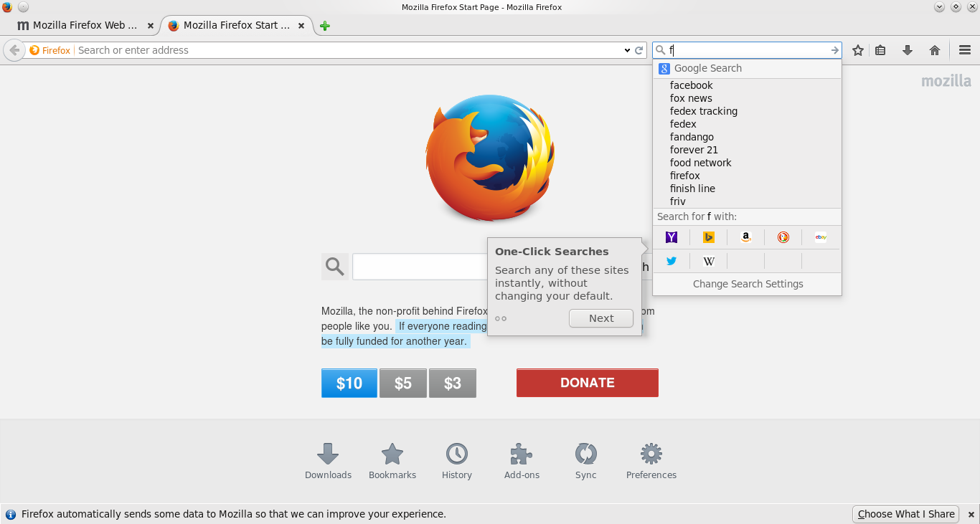
Task: Choose the facebook suggestion
Action: click(x=747, y=85)
